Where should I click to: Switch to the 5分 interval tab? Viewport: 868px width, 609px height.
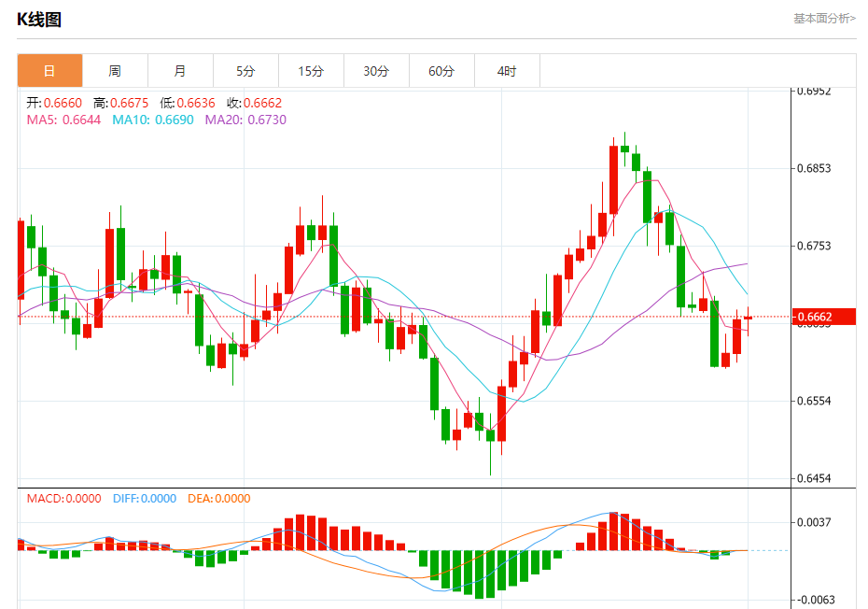click(245, 71)
